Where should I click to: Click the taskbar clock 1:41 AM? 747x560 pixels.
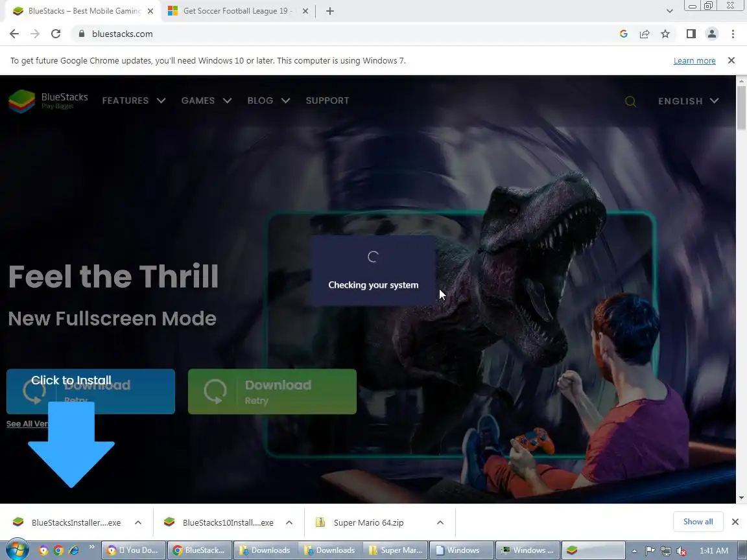pos(714,550)
